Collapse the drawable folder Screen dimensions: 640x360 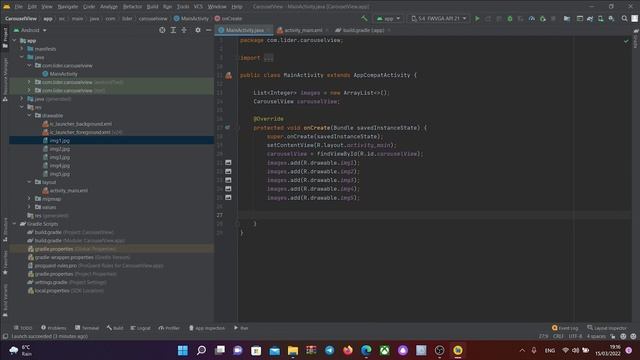click(x=29, y=116)
